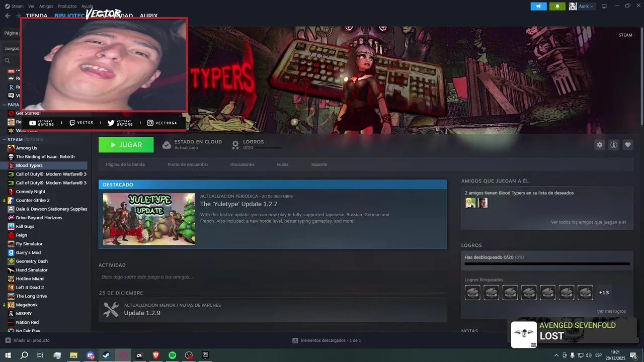Viewport: 644px width, 362px height.
Task: Open the Ver menu
Action: pos(31,6)
